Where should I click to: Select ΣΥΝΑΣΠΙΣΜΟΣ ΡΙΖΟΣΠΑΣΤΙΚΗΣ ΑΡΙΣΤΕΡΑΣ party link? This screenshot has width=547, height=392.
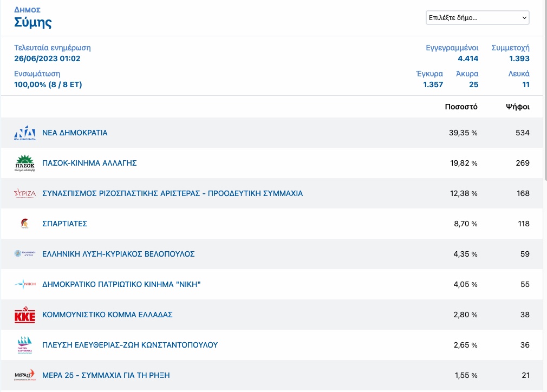(172, 193)
